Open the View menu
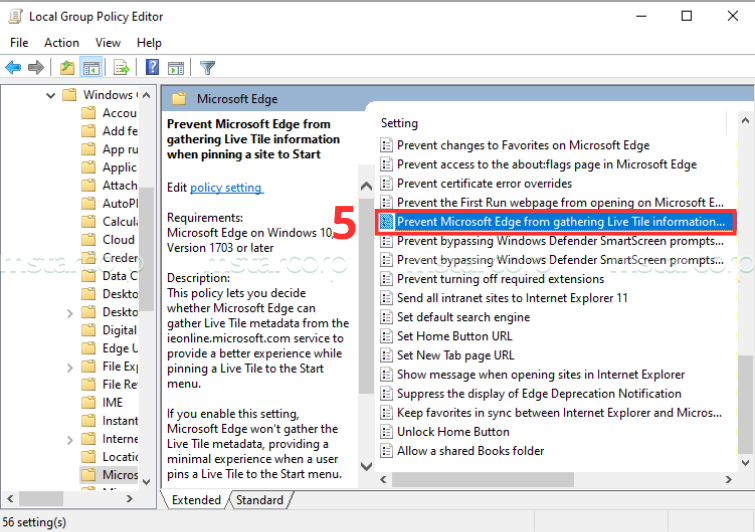Viewport: 755px width, 532px height. click(108, 43)
